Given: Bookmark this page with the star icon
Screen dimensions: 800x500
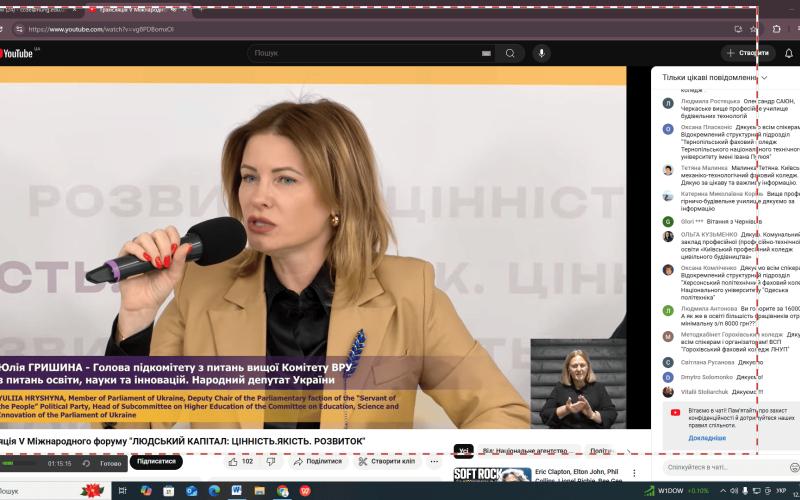Looking at the screenshot, I should tap(754, 29).
